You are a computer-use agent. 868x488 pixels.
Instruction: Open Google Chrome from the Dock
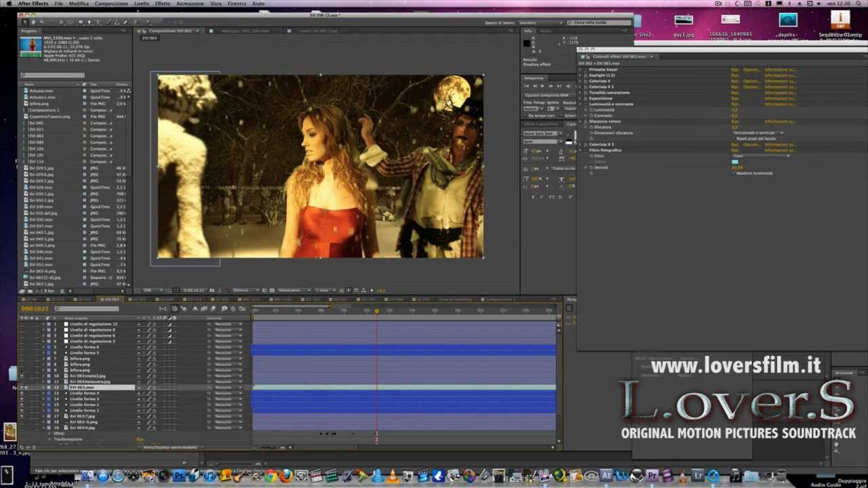point(271,476)
